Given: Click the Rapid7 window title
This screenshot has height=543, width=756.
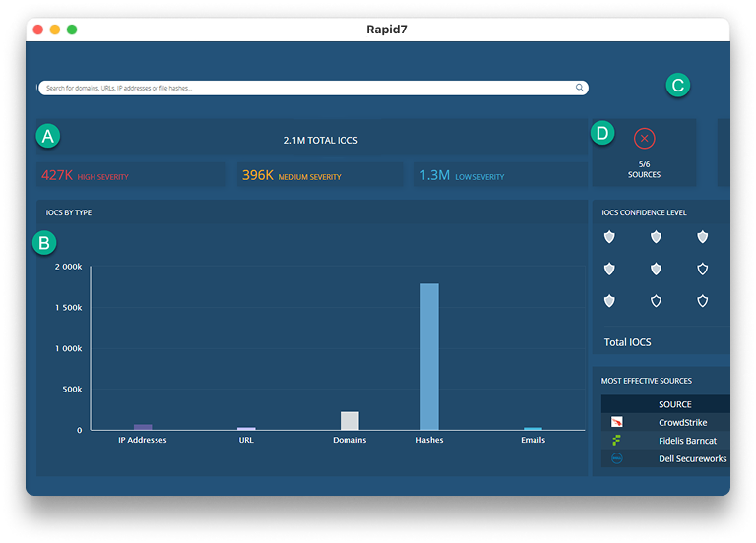Looking at the screenshot, I should 387,30.
